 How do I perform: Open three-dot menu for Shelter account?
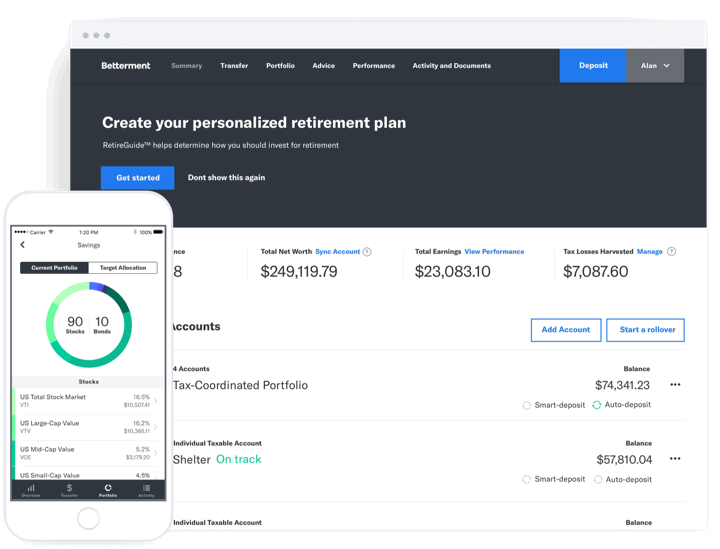[x=675, y=459]
